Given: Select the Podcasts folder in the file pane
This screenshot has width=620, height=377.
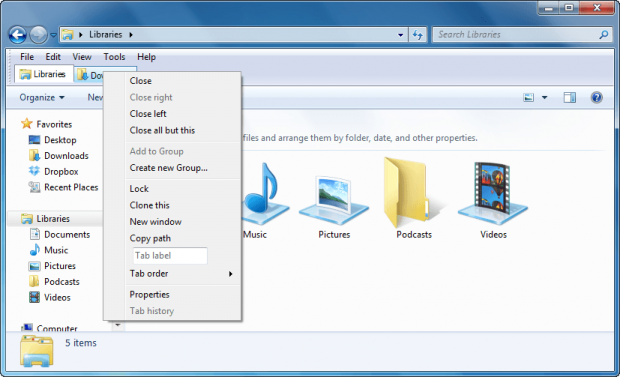Looking at the screenshot, I should [x=414, y=198].
